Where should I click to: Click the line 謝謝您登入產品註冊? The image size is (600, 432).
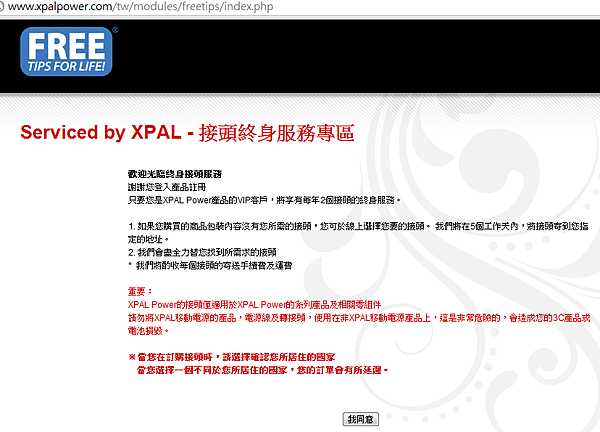click(x=167, y=187)
